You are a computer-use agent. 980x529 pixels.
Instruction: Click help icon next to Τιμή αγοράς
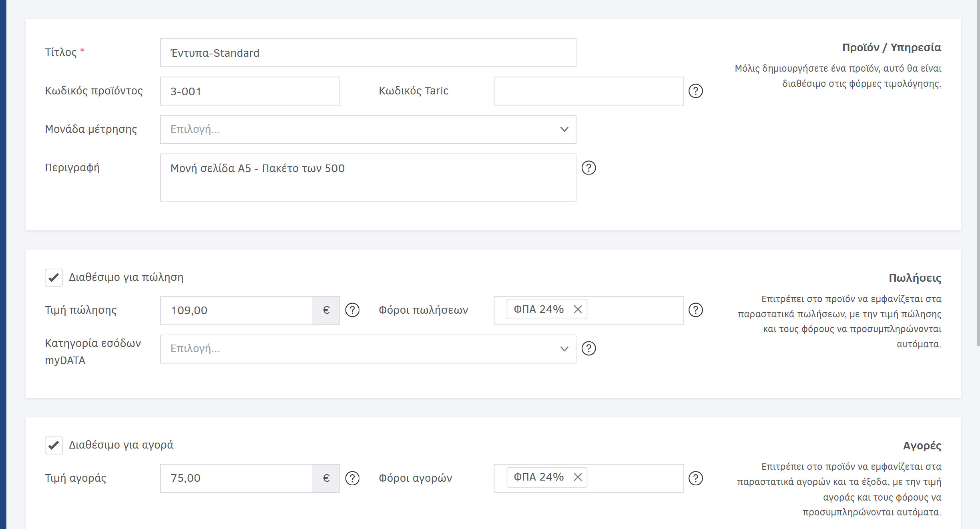coord(352,478)
